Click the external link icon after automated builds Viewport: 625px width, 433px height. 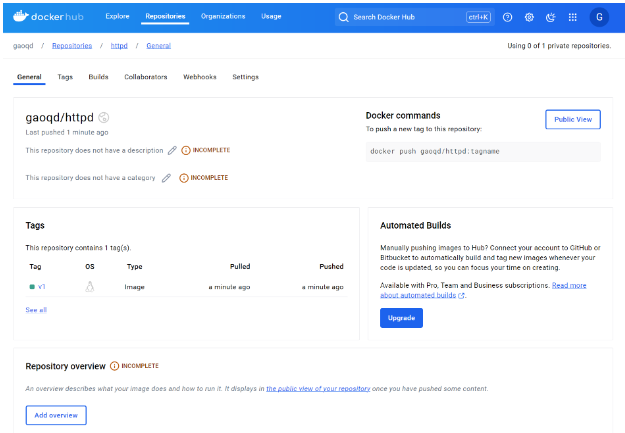tap(461, 295)
